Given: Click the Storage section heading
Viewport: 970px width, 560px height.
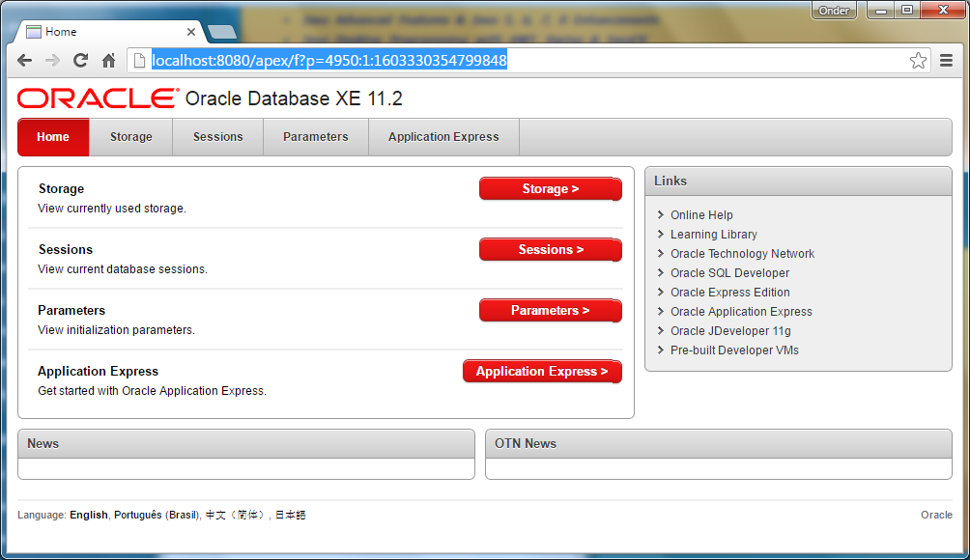Looking at the screenshot, I should (x=61, y=188).
